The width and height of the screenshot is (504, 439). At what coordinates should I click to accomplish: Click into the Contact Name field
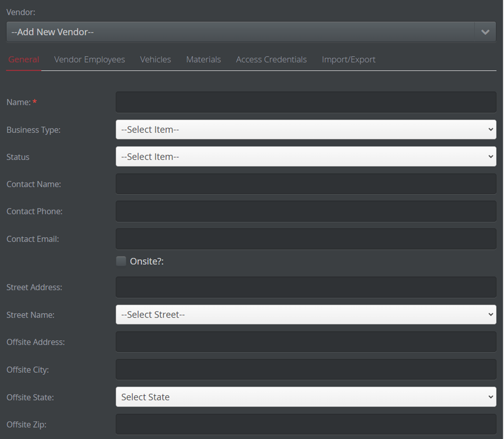pyautogui.click(x=306, y=184)
